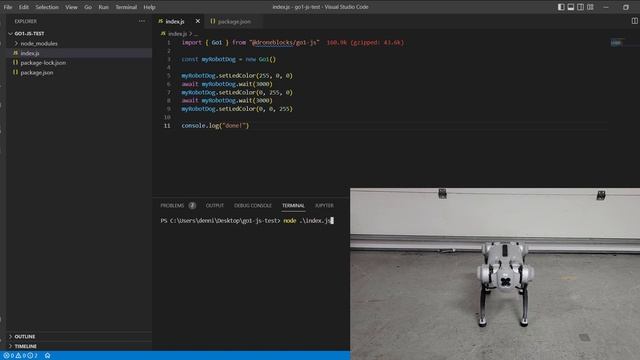The image size is (640, 360).
Task: Click the setLedColor(255, 0, 0) line
Action: [x=237, y=76]
